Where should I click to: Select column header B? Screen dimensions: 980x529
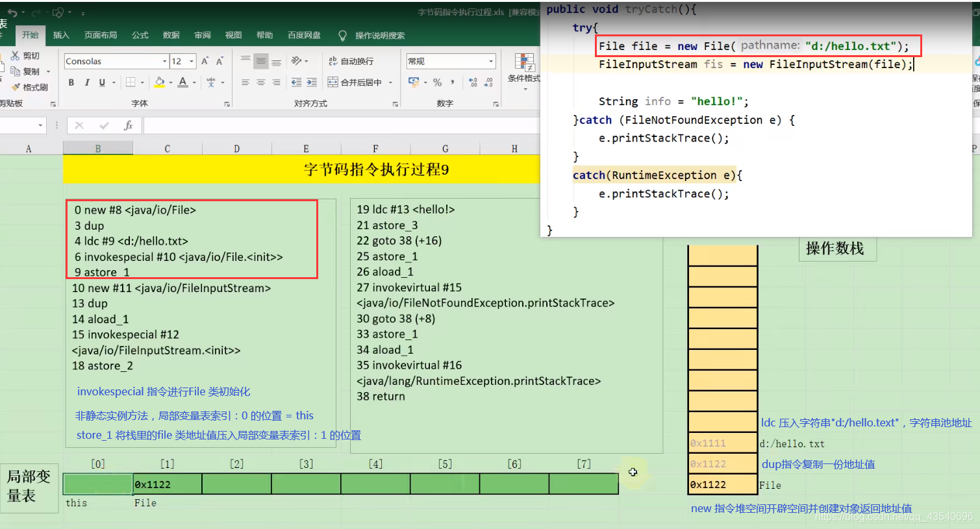[98, 149]
